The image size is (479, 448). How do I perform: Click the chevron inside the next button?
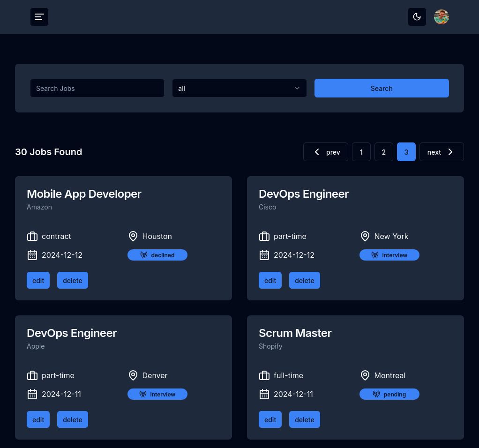pyautogui.click(x=450, y=152)
